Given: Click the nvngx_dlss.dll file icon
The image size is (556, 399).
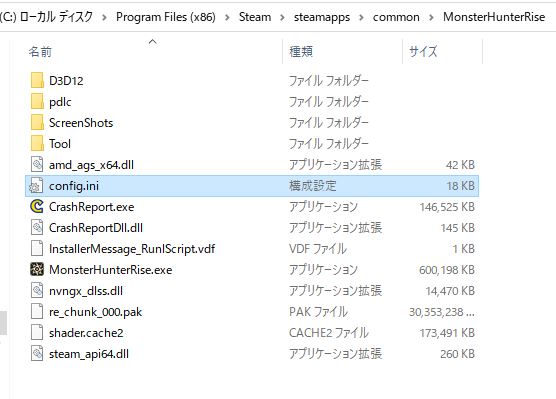Looking at the screenshot, I should tap(37, 290).
